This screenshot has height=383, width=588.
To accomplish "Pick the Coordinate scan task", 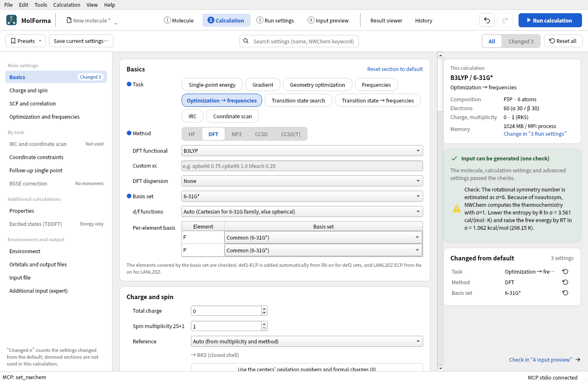I will click(x=233, y=116).
